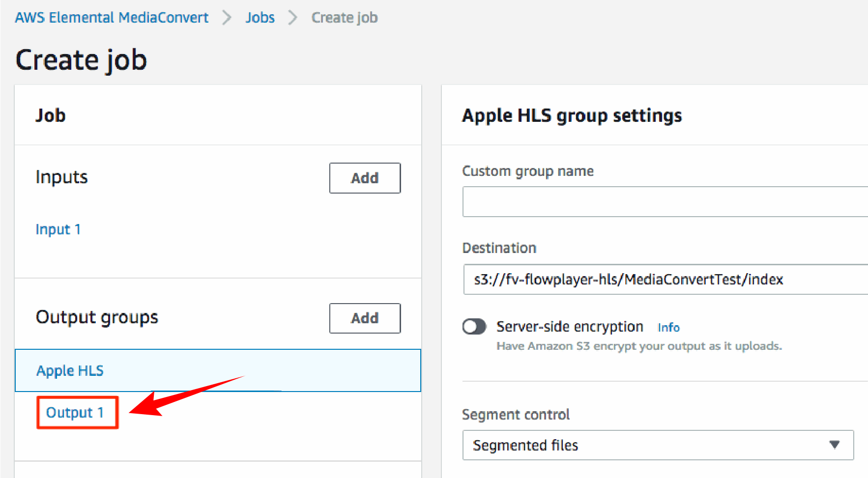Select Input 1 in the Job panel

pyautogui.click(x=58, y=229)
